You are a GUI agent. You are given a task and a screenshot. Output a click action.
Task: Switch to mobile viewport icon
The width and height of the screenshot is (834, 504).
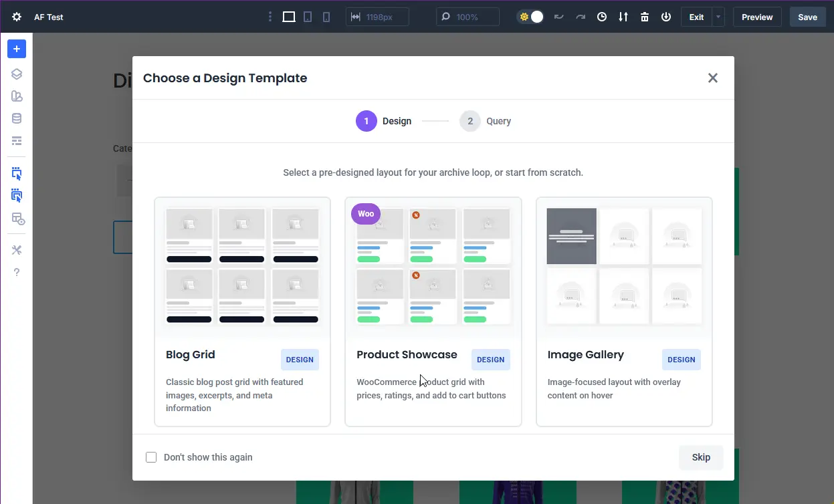[x=326, y=16]
